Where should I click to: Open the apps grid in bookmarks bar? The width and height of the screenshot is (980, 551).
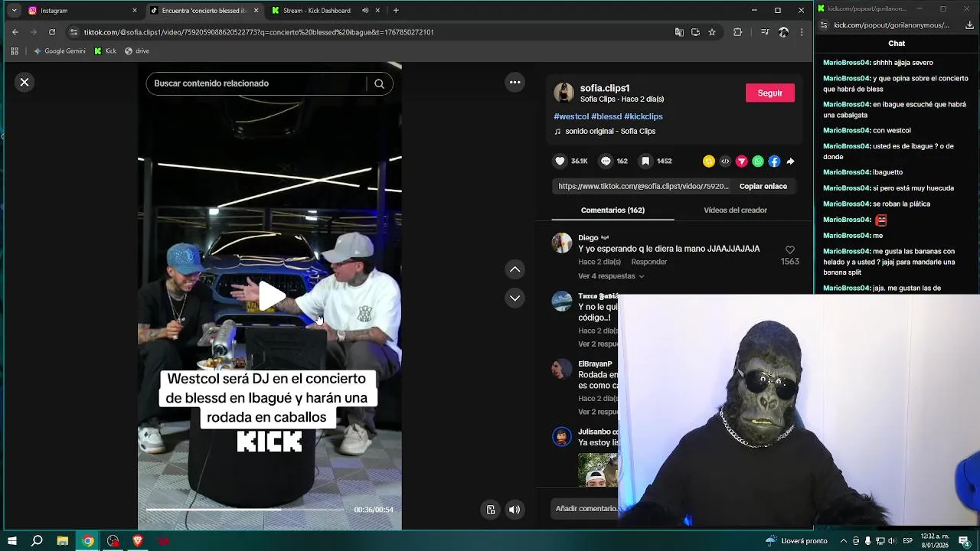[x=14, y=51]
